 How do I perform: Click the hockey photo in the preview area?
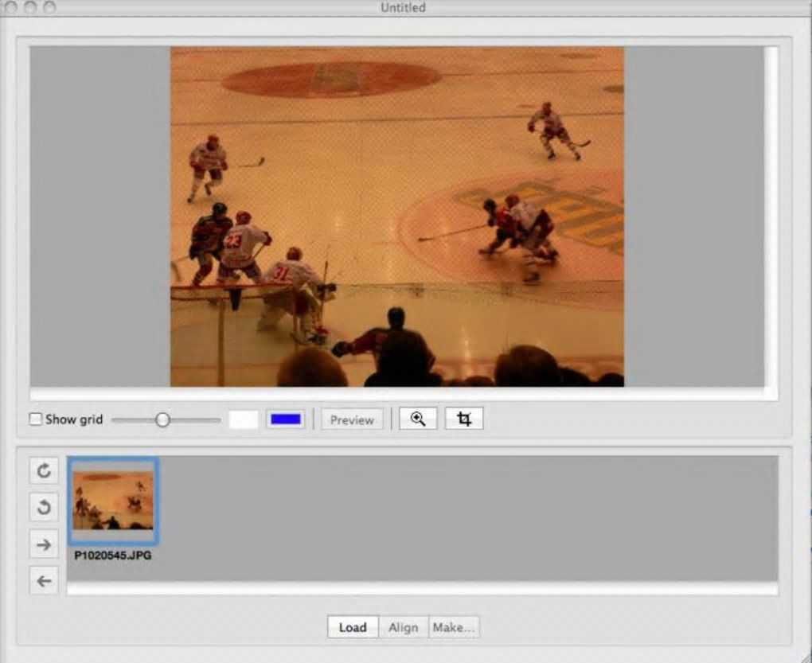tap(396, 216)
